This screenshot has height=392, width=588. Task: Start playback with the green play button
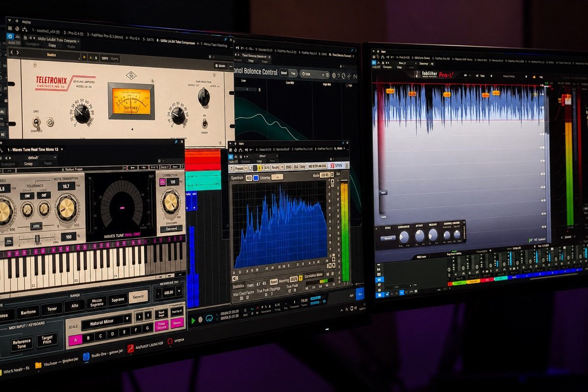click(x=193, y=320)
